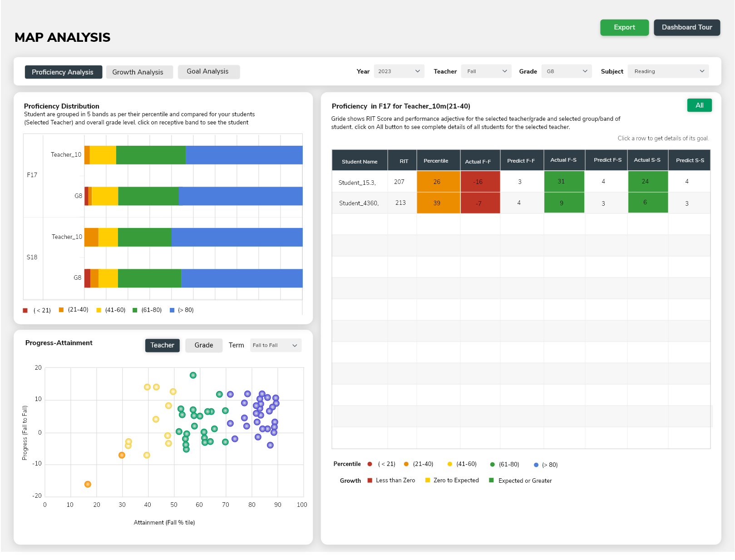Click the Student_15.3 row name
This screenshot has width=735, height=560.
[x=357, y=183]
